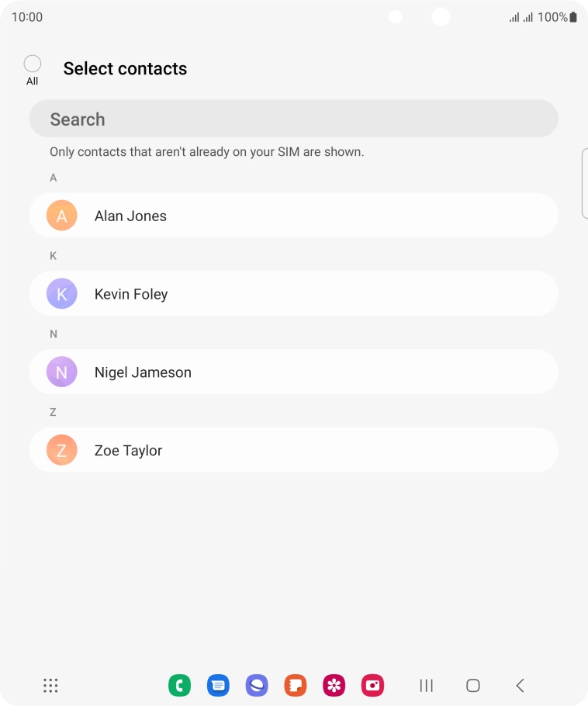The height and width of the screenshot is (706, 588).
Task: Tap the purple K contact avatar
Action: (62, 294)
